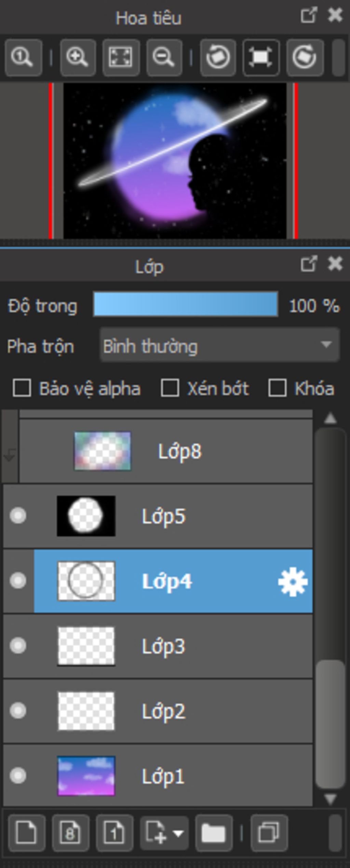Adjust the Độ trong opacity slider
The width and height of the screenshot is (350, 868).
tap(186, 304)
